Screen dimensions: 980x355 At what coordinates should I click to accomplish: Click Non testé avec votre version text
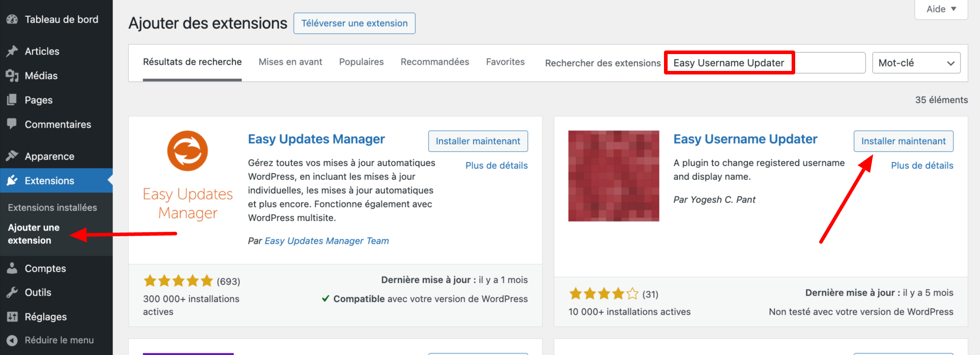tap(861, 312)
